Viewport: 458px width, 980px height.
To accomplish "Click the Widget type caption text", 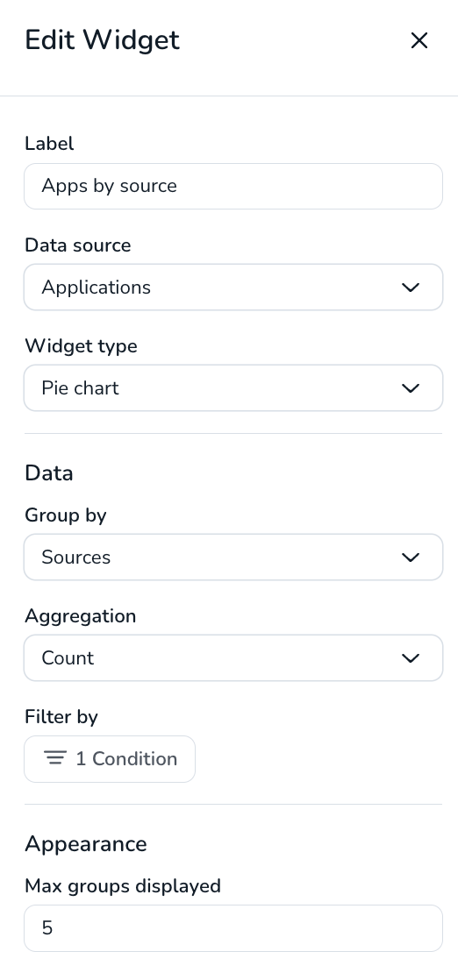I will coord(81,346).
